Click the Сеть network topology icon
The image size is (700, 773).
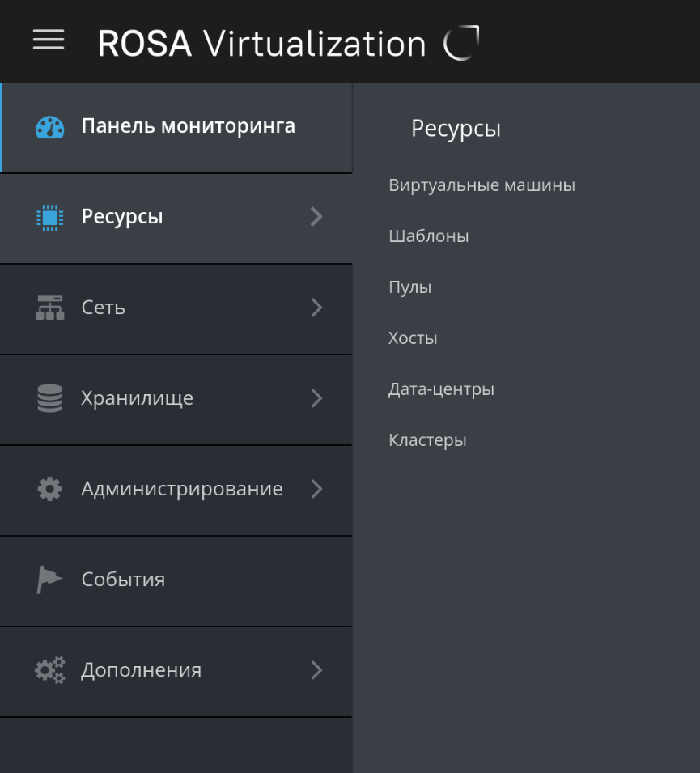point(49,308)
